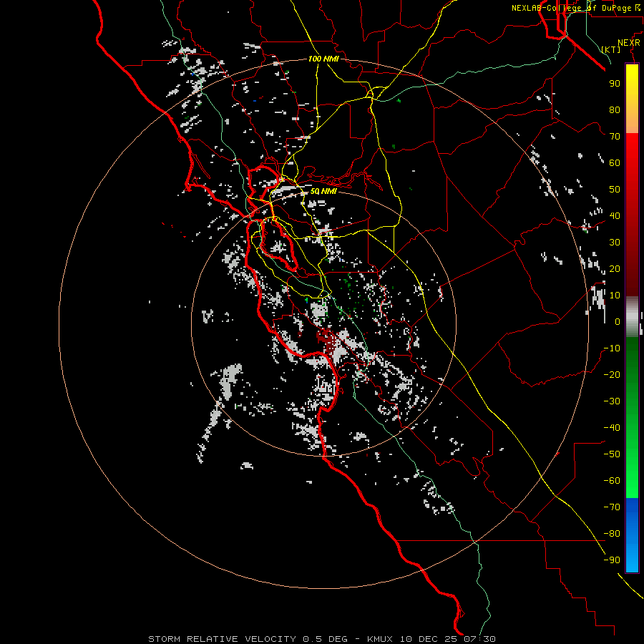This screenshot has height=644, width=644.
Task: Click the NEXLAB-College of DuPage header text
Action: coord(576,8)
